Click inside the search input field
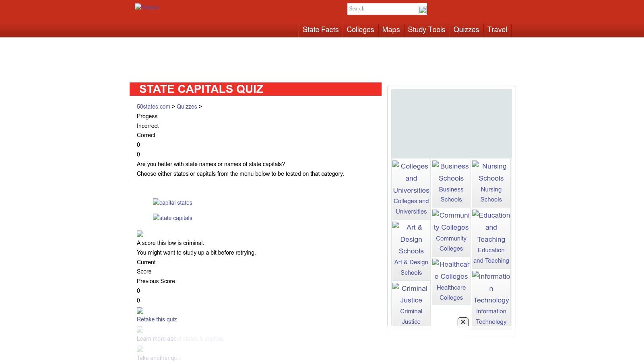Viewport: 644px width, 362px height. (x=382, y=9)
